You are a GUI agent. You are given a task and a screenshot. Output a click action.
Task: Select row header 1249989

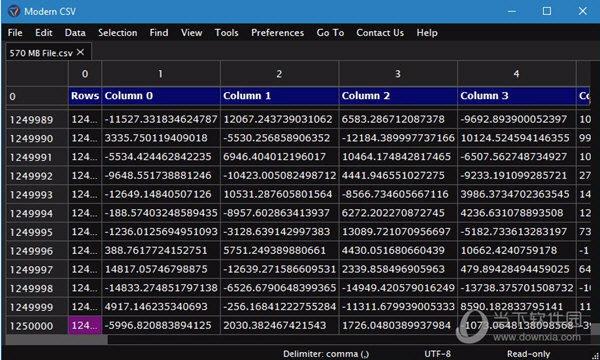tap(37, 120)
